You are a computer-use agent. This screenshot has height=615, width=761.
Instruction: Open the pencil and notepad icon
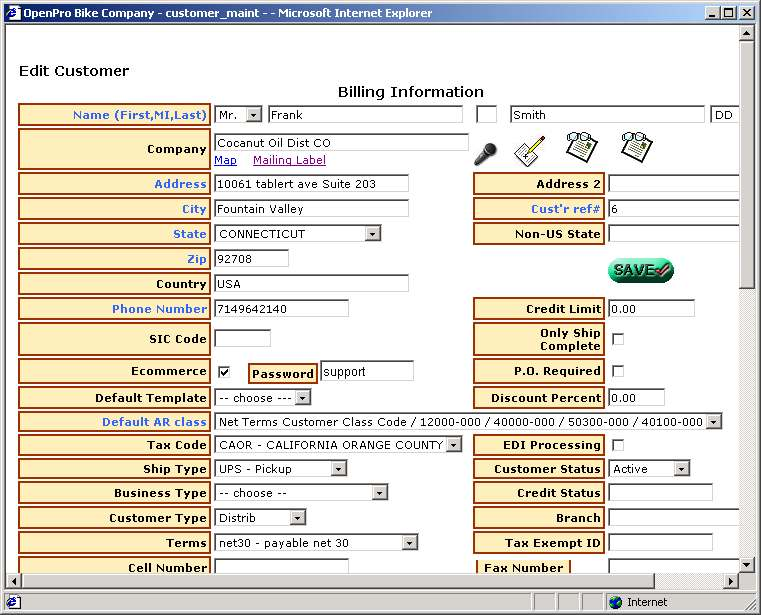point(529,151)
